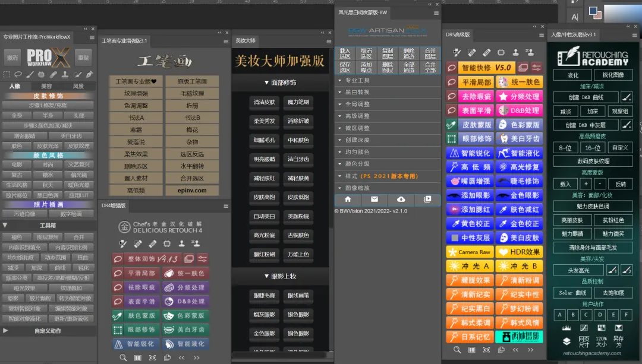The image size is (642, 364).
Task: Click the next arrows icon at DR5 bottom
Action: click(531, 350)
